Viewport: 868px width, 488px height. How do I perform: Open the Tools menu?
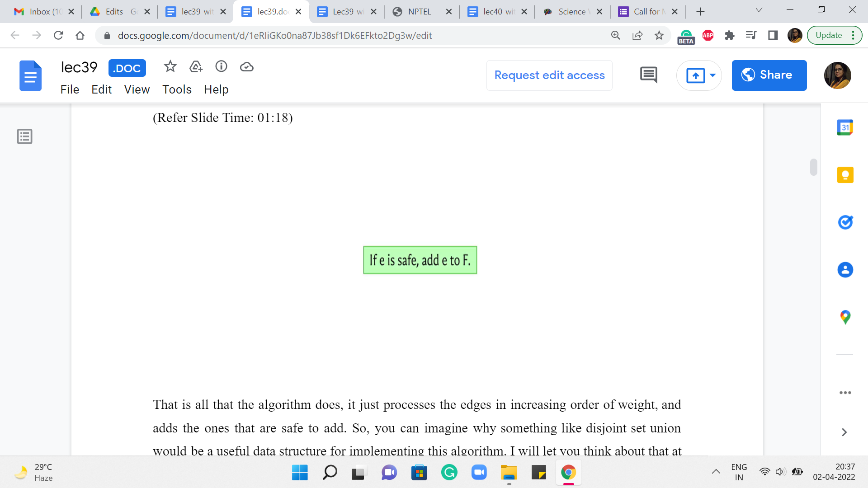pos(177,89)
